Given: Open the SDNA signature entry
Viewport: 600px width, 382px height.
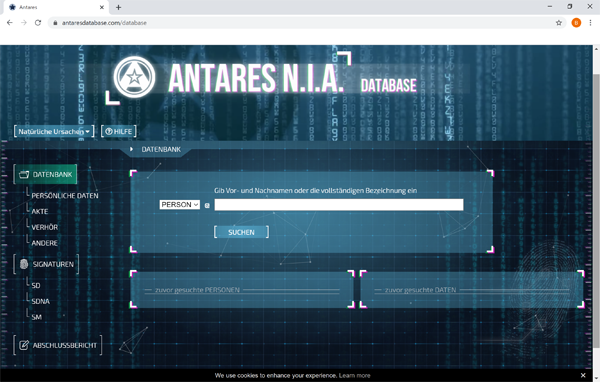Looking at the screenshot, I should [41, 301].
